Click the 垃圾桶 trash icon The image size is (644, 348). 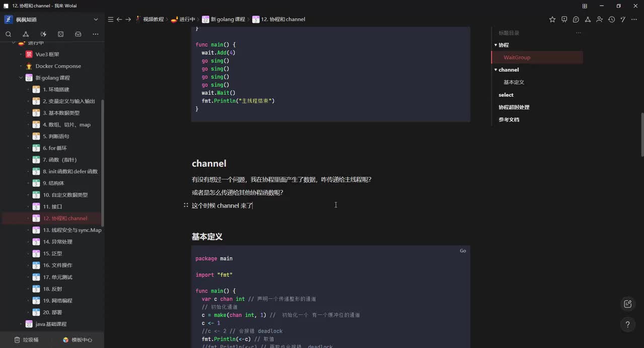tap(17, 340)
